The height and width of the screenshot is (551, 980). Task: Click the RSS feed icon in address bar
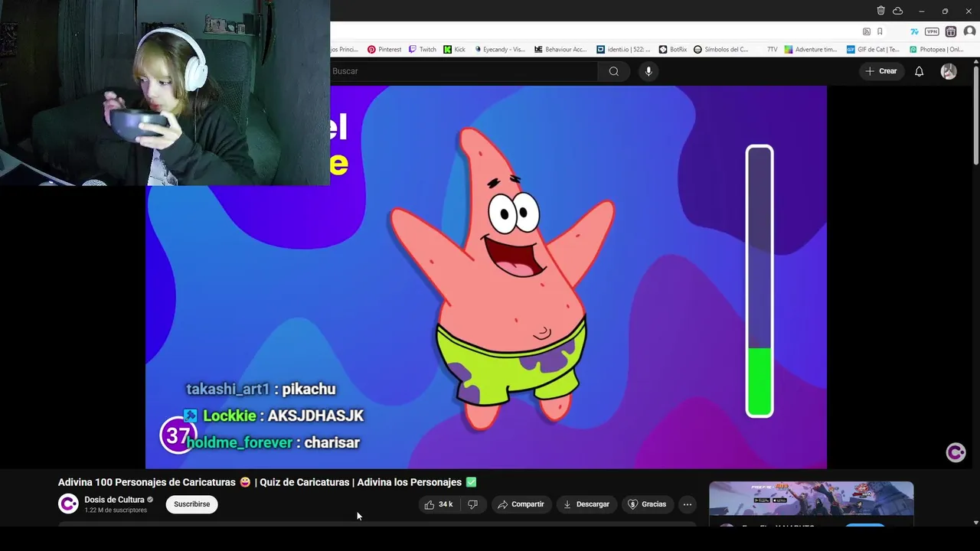[866, 31]
